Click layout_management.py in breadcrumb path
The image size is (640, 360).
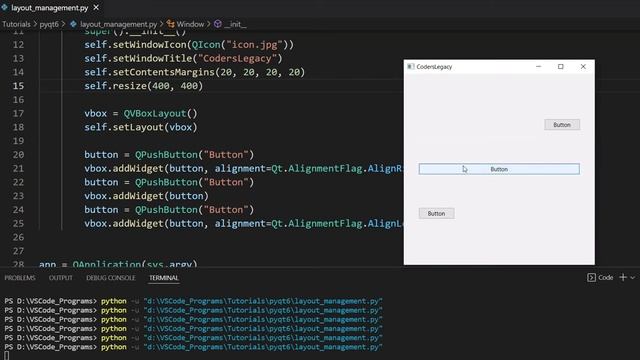(x=118, y=24)
